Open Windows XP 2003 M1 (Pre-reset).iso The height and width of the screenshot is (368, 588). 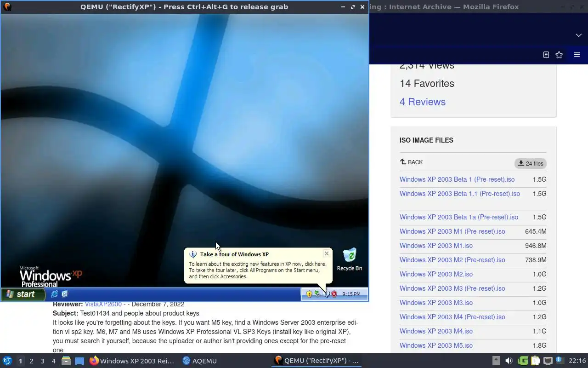(452, 231)
